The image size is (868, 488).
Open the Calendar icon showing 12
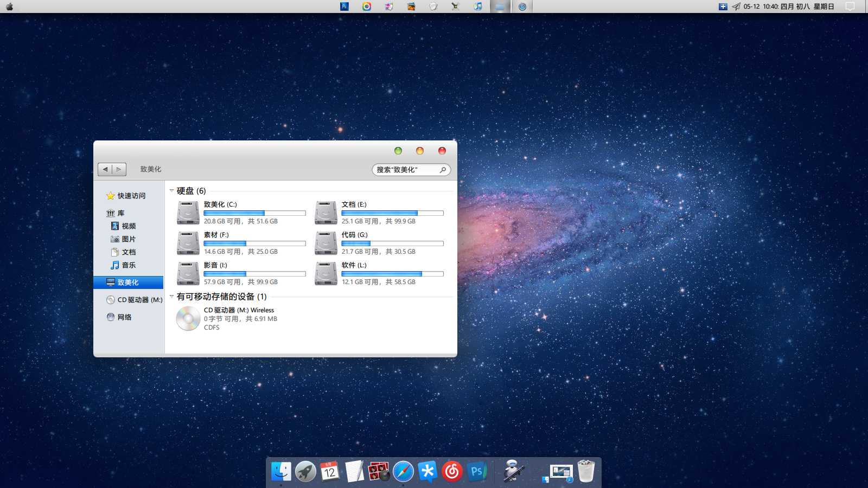(x=330, y=471)
